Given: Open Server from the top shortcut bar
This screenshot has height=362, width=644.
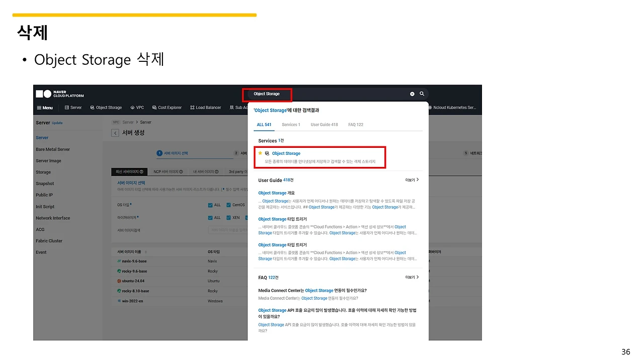Looking at the screenshot, I should point(73,108).
